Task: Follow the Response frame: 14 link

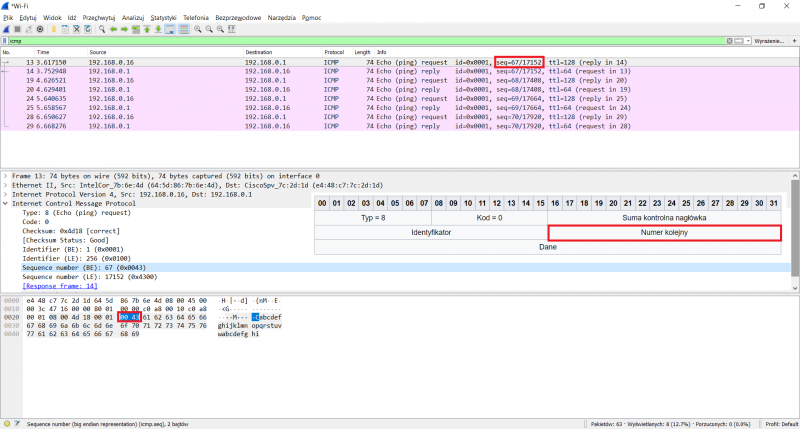Action: pyautogui.click(x=57, y=286)
